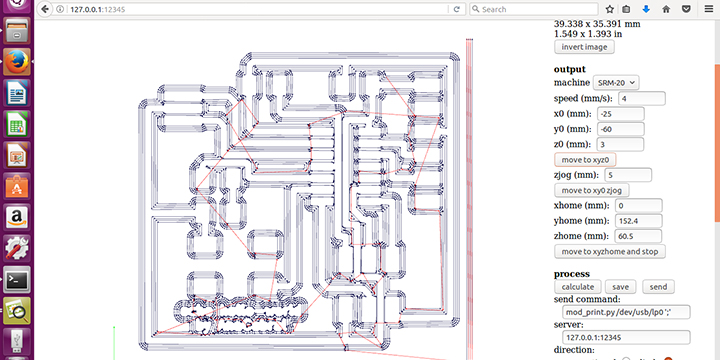Open the Terminal from the dock

tap(17, 280)
